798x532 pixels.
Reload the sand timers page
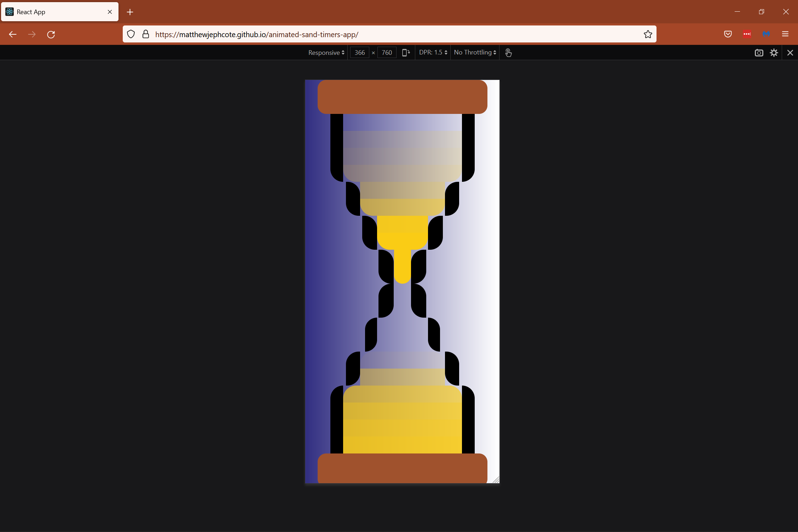(x=51, y=34)
